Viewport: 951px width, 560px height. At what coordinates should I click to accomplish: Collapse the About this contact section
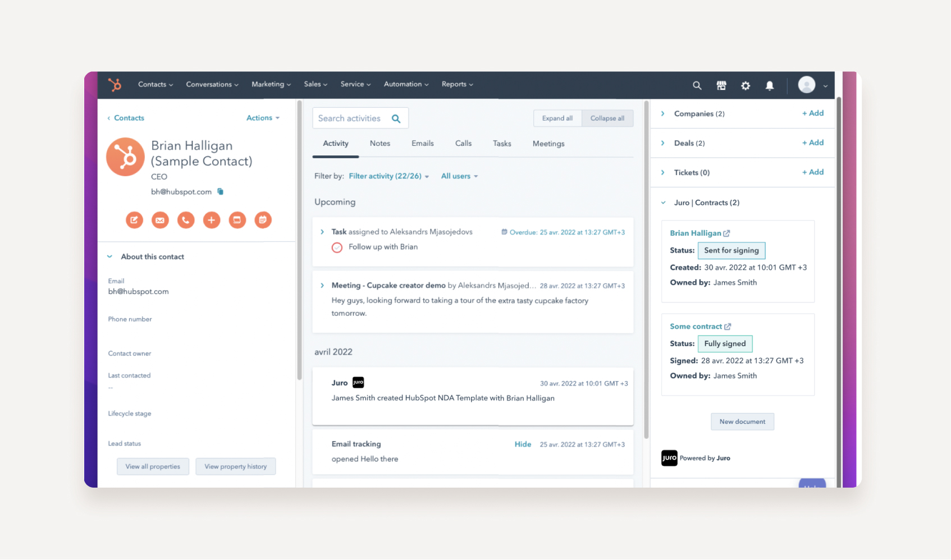click(109, 256)
